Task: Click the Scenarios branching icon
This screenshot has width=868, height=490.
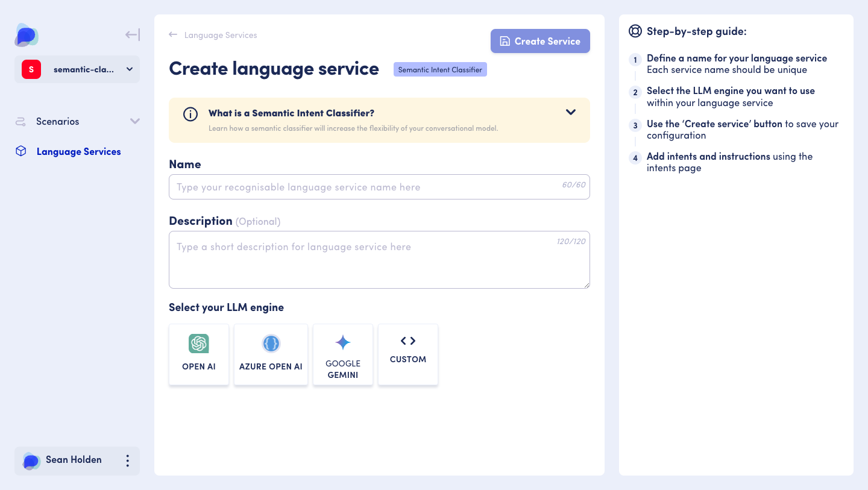Action: point(20,121)
